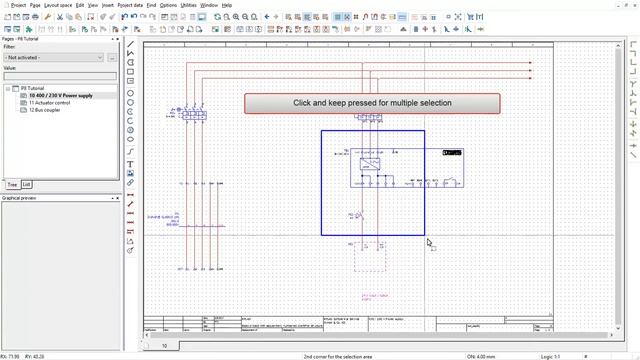Viewport: 640px width, 360px height.
Task: Click the Cut scissors icon
Action: 60,17
